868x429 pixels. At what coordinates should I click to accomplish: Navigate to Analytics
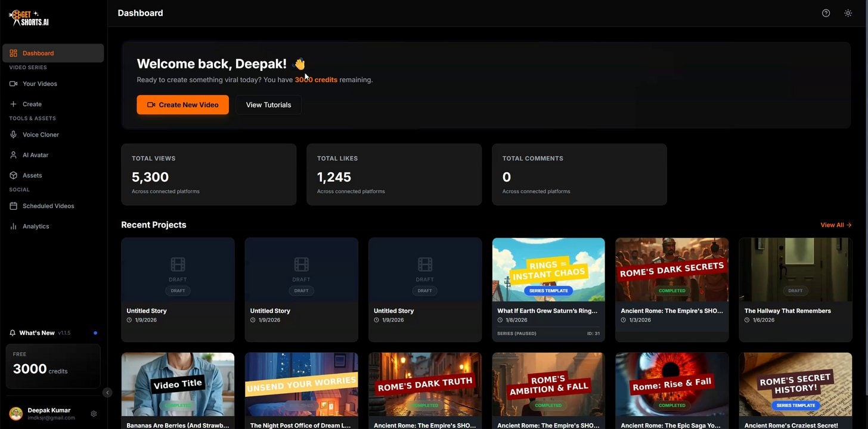click(x=53, y=226)
